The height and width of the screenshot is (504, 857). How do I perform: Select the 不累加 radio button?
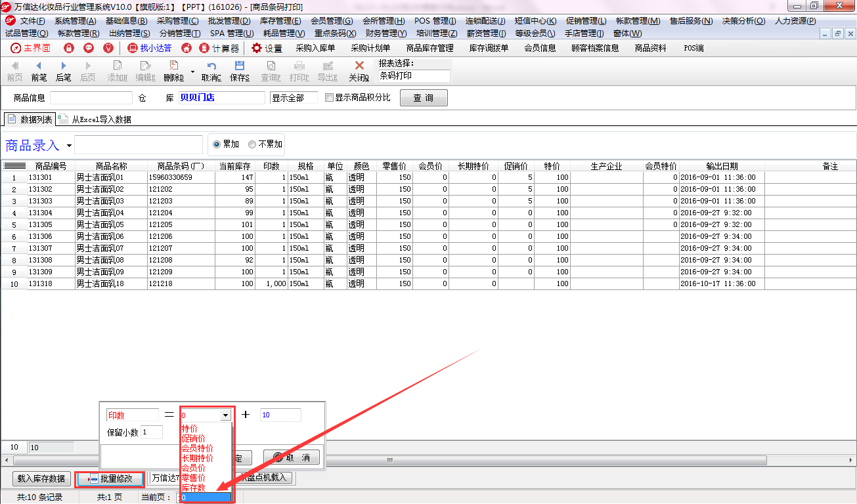(x=252, y=144)
